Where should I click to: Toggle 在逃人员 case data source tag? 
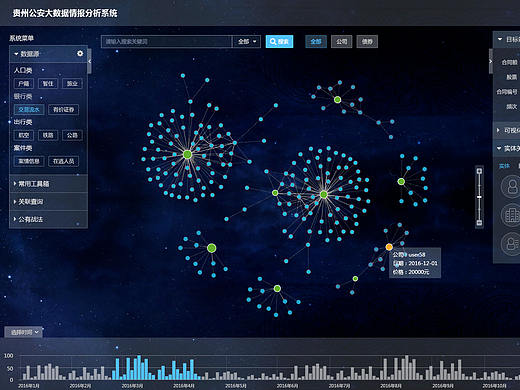63,161
